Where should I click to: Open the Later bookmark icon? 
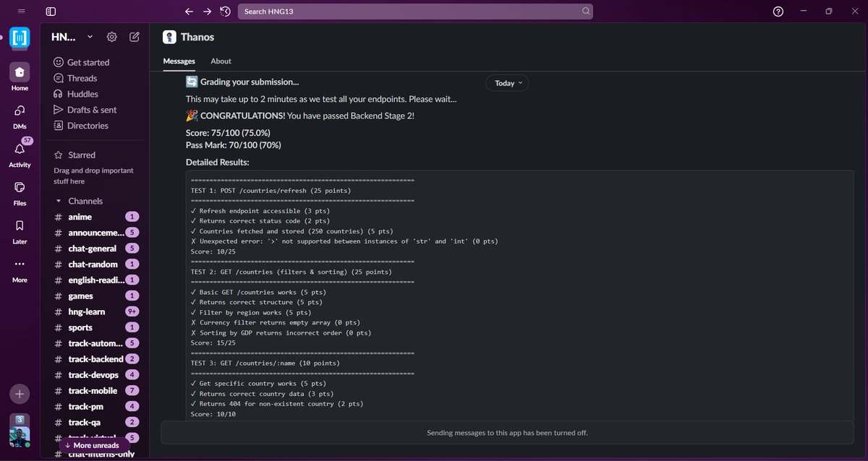click(19, 225)
